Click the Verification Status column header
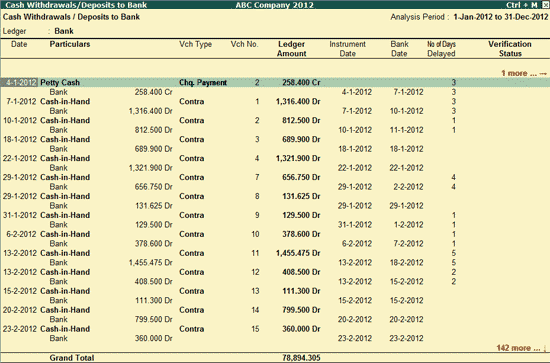This screenshot has height=363, width=550. coord(510,49)
